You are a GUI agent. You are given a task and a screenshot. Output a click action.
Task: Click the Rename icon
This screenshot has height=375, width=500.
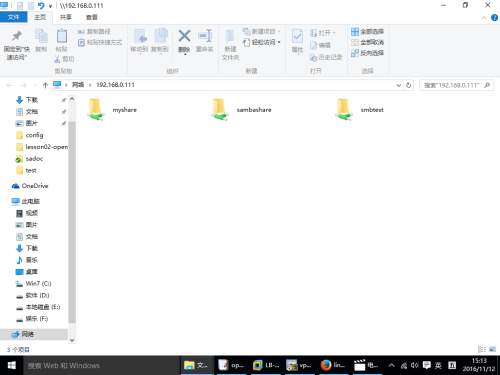(205, 36)
